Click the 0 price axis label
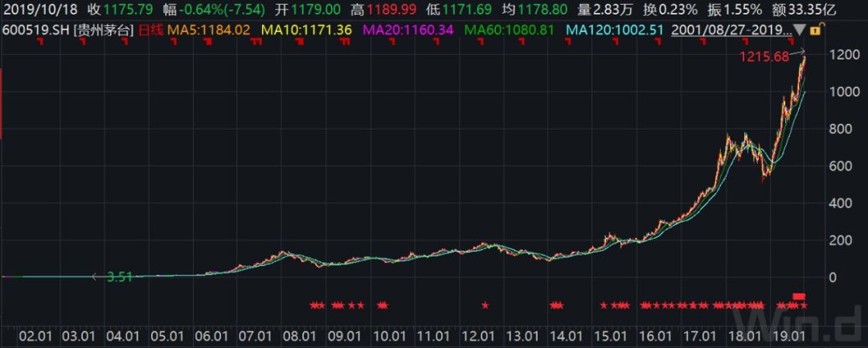Screen dimensions: 868x348 pos(832,277)
